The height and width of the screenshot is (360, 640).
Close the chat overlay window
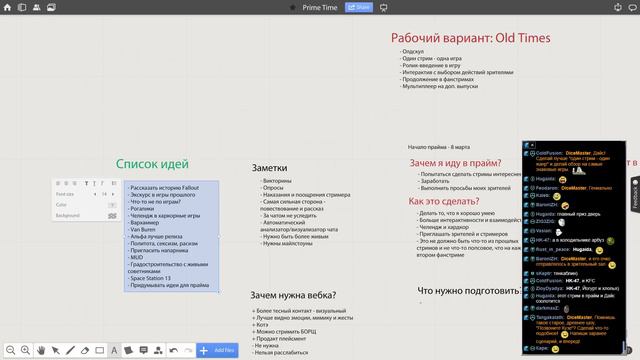pyautogui.click(x=533, y=145)
